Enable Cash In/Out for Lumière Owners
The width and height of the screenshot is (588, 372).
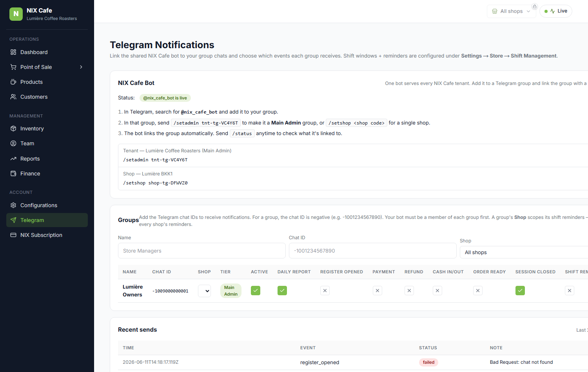[437, 291]
